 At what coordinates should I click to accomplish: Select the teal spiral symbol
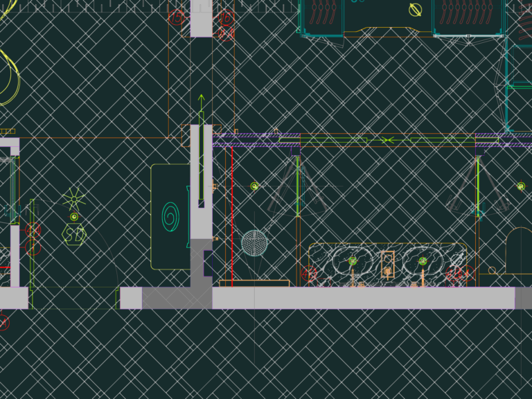170,217
